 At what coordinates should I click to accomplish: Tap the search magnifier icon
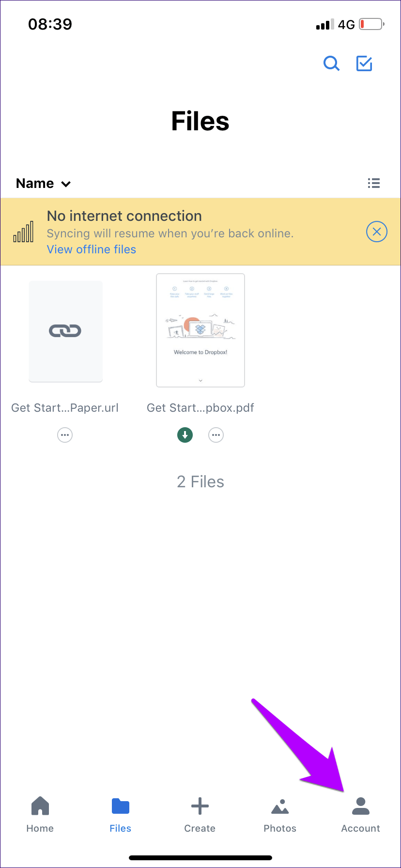[x=331, y=63]
